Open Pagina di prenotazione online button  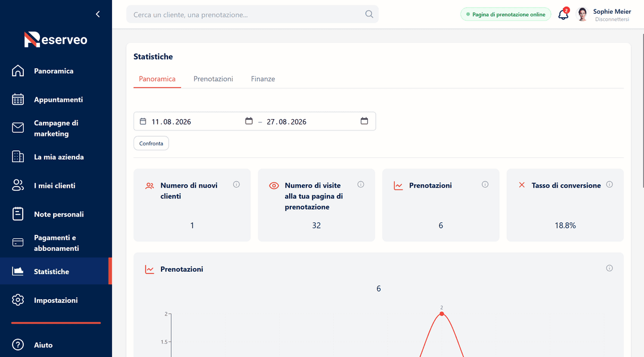tap(506, 14)
